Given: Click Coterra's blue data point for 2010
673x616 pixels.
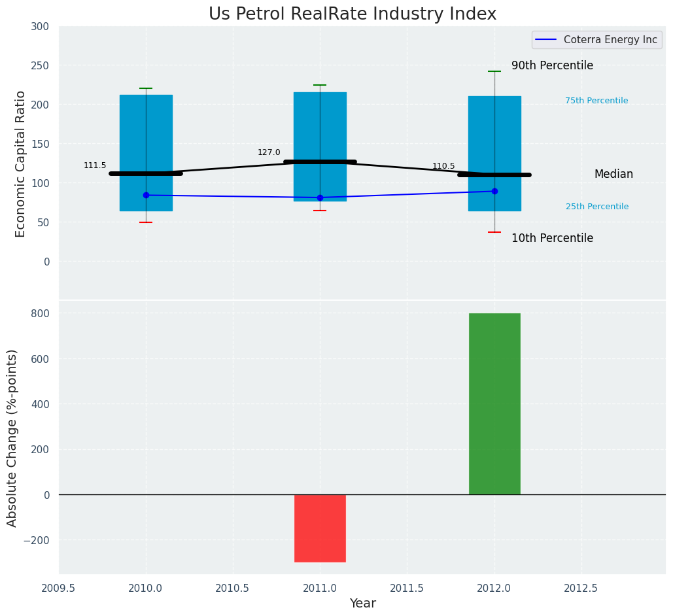Looking at the screenshot, I should (146, 195).
